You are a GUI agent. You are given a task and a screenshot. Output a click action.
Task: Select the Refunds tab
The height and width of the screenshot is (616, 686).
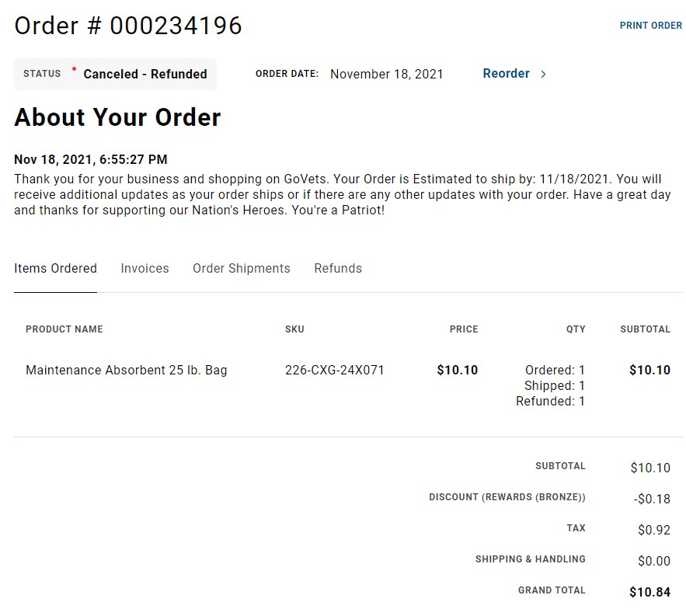[x=338, y=268]
